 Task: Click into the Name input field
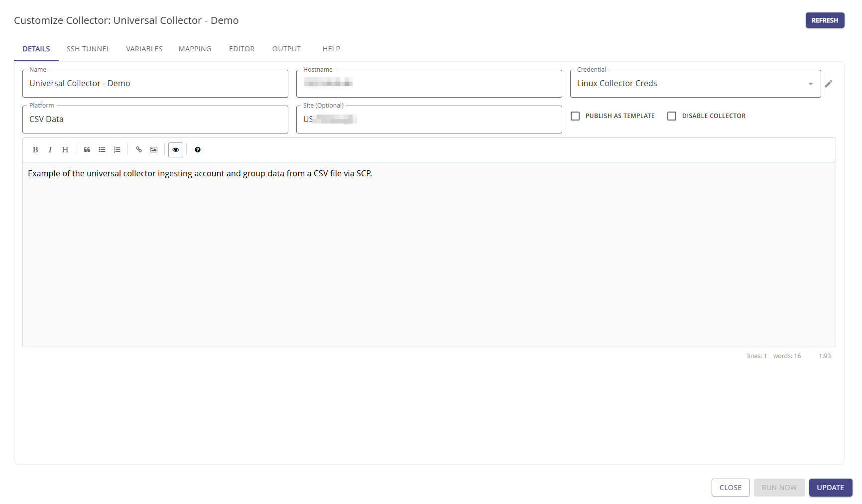coord(155,84)
